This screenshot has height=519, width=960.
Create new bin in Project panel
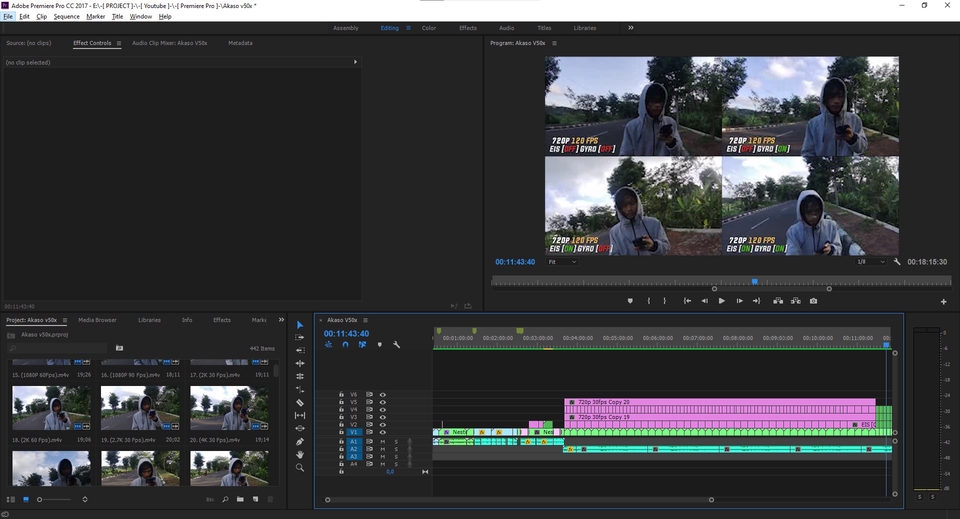click(240, 499)
